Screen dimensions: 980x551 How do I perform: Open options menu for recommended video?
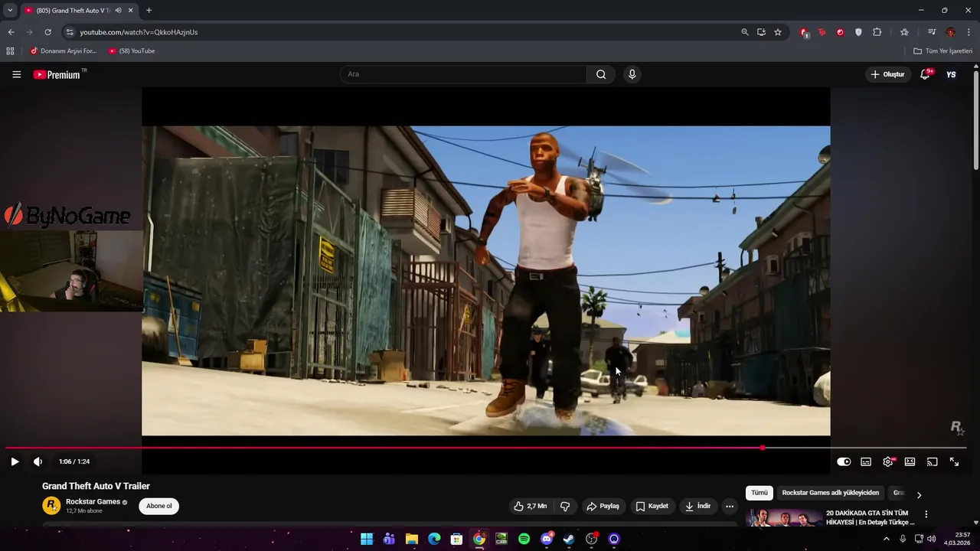[926, 514]
